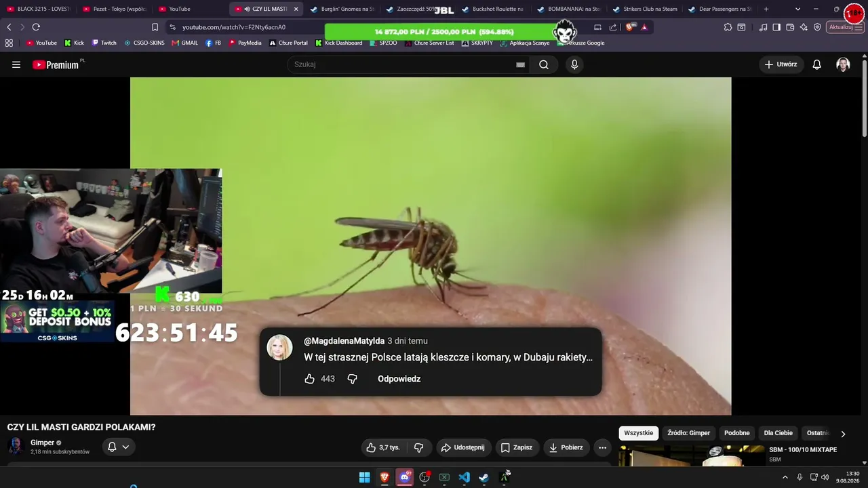This screenshot has height=488, width=868.
Task: Open the browser apps grid icon
Action: [9, 43]
